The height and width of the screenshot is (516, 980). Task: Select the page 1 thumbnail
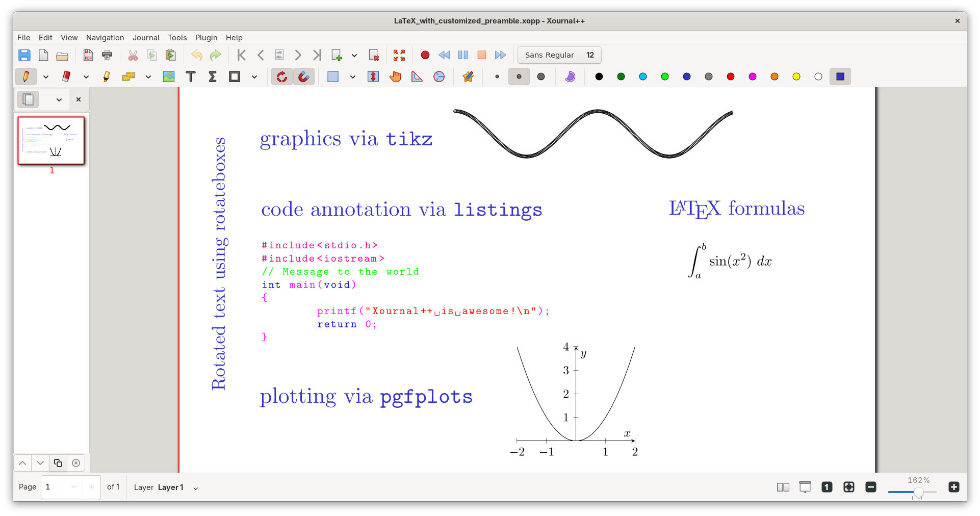pos(51,141)
